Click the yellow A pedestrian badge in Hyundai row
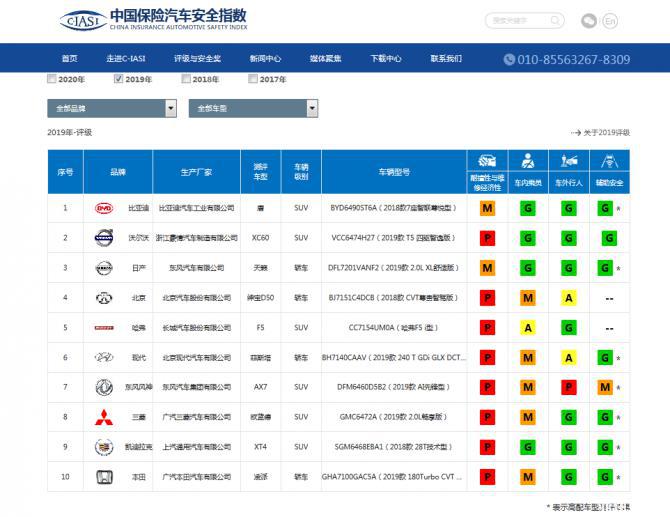Image resolution: width=670 pixels, height=517 pixels. [569, 358]
